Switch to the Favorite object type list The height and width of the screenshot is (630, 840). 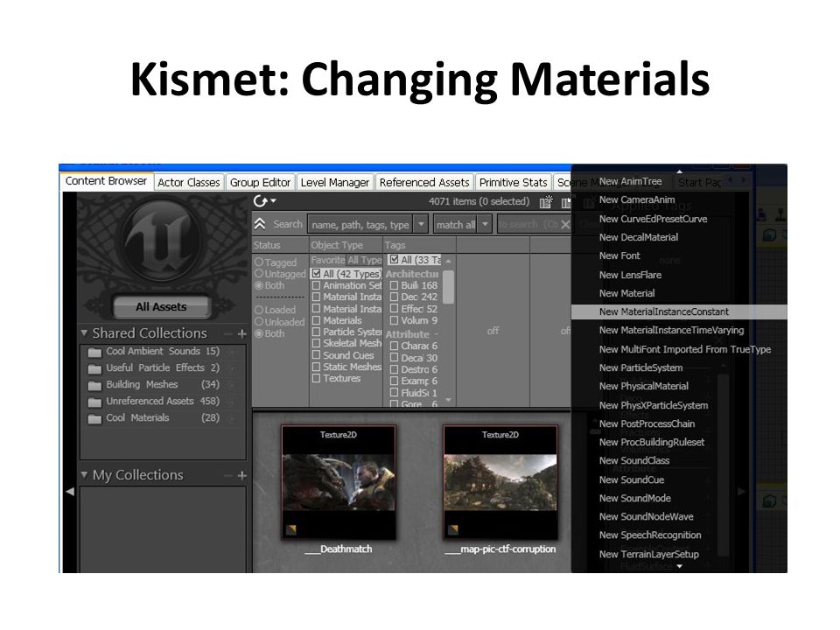328,260
